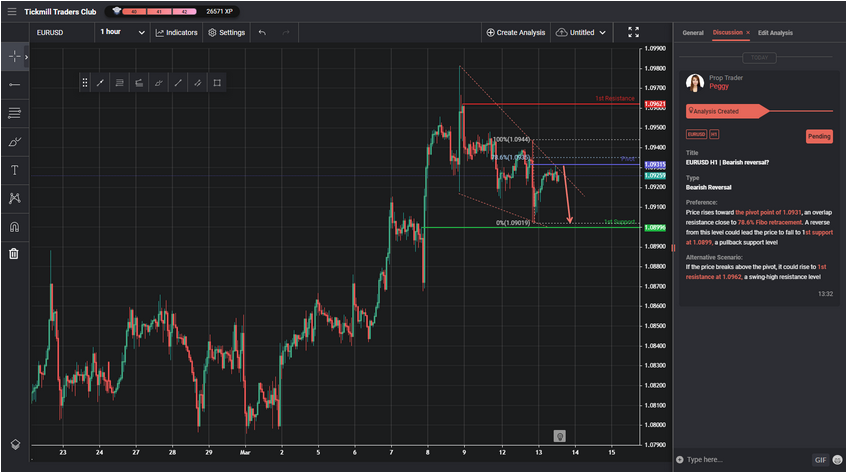846x472 pixels.
Task: Click the pivot point of 1.0931 link
Action: click(x=768, y=213)
